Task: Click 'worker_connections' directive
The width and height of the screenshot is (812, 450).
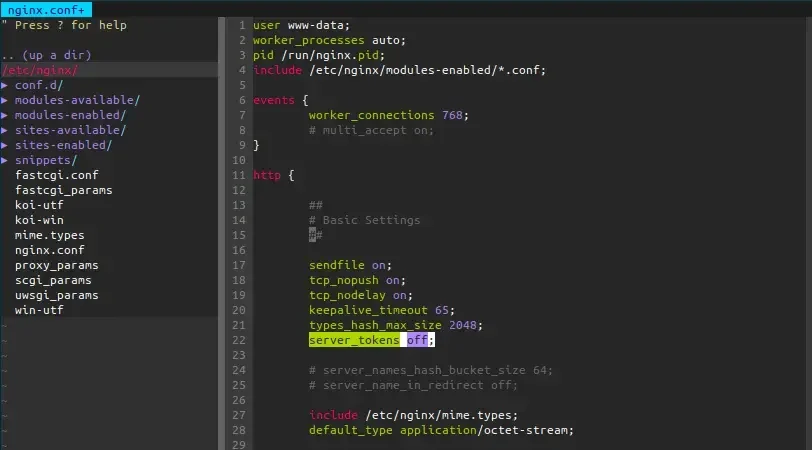Action: (371, 115)
